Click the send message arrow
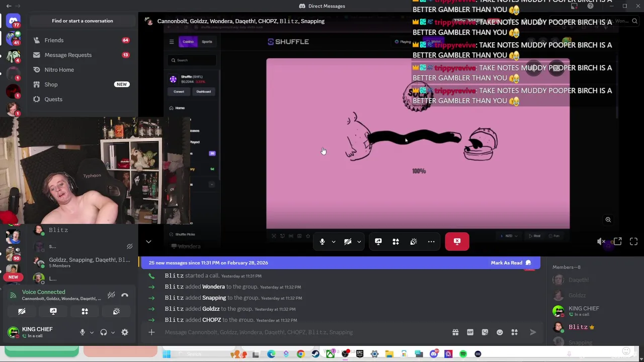The height and width of the screenshot is (362, 644). [x=533, y=332]
